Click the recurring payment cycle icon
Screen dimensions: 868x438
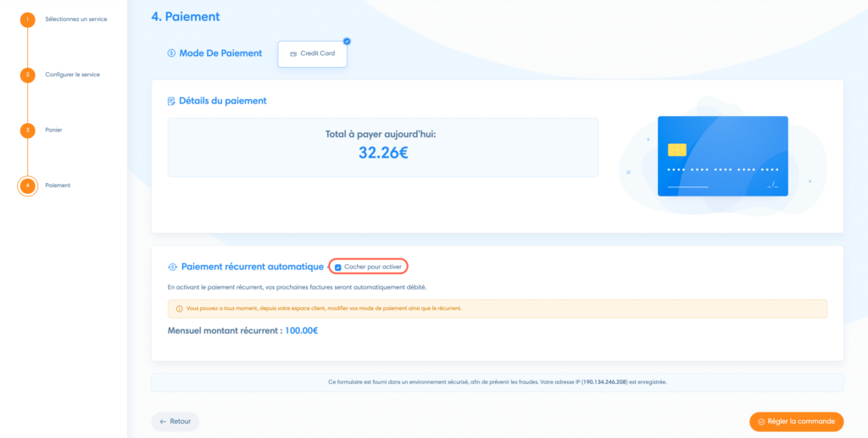point(172,267)
